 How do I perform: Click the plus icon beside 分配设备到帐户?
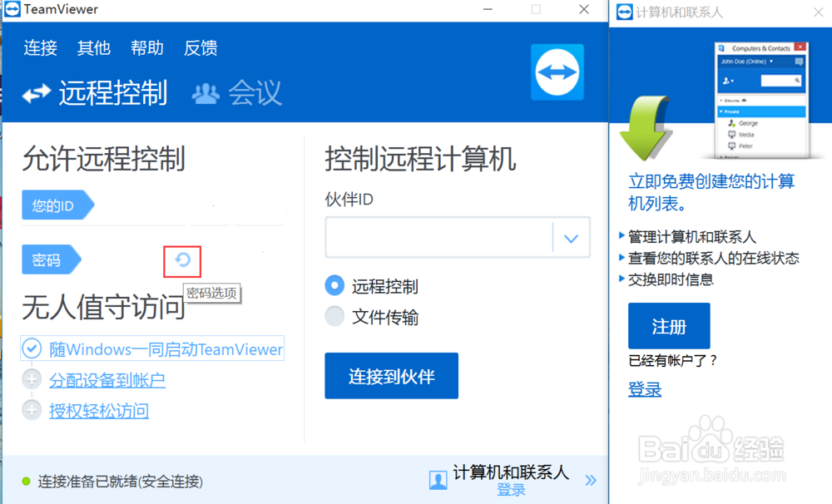(x=32, y=379)
